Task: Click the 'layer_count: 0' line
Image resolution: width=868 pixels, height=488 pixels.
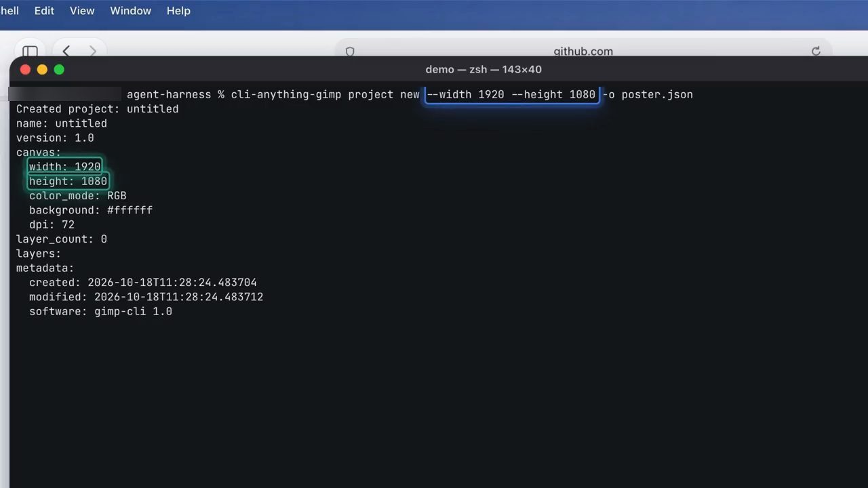Action: (x=62, y=239)
